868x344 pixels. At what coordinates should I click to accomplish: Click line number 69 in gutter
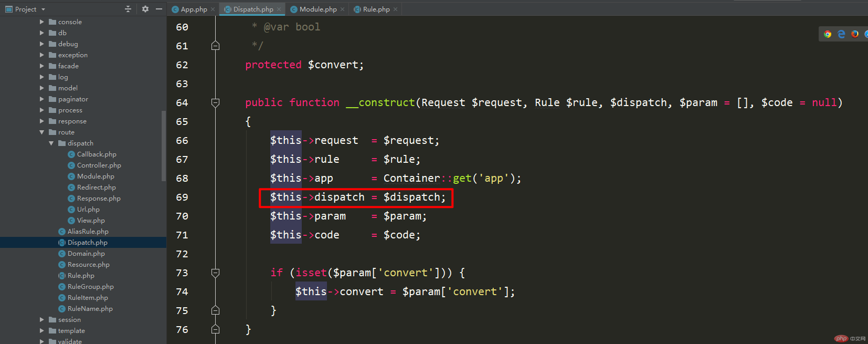tap(182, 197)
